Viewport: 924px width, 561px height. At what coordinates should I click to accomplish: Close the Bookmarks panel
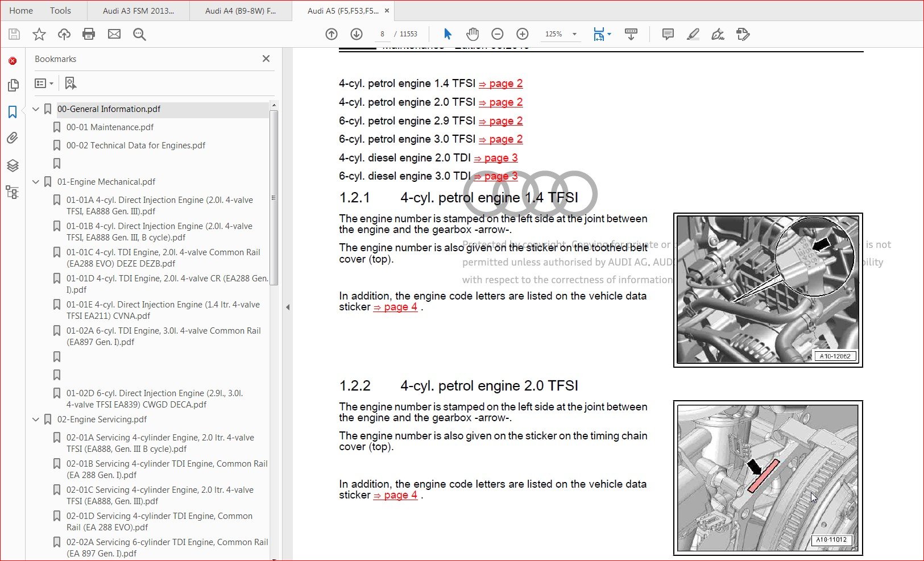[266, 59]
